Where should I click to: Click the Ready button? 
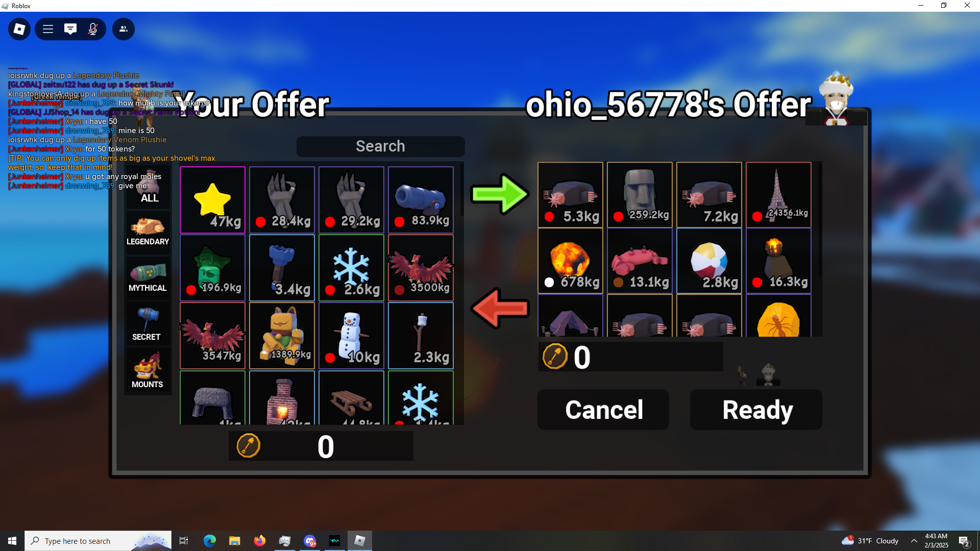click(756, 410)
